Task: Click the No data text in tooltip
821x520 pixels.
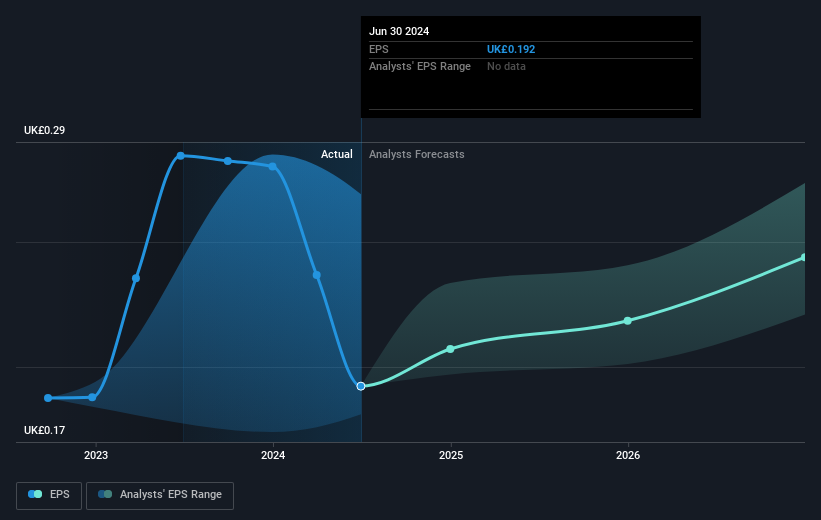Action: [506, 67]
